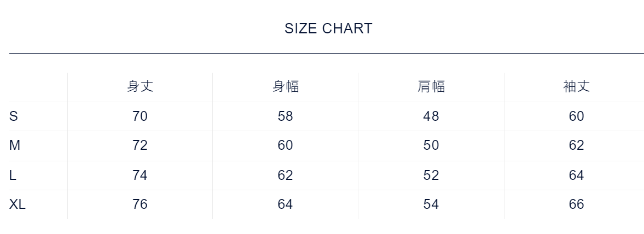Click the SIZE CHART heading
The height and width of the screenshot is (234, 644).
(328, 29)
